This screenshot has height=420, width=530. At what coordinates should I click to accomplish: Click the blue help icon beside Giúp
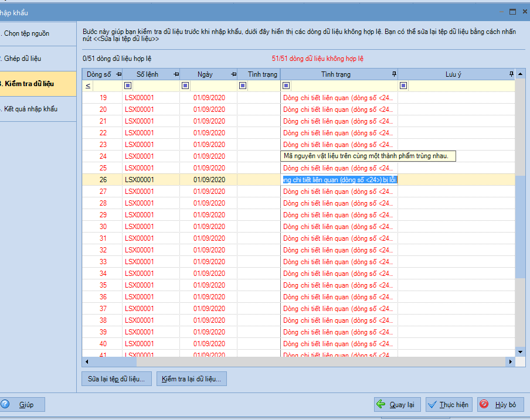pyautogui.click(x=5, y=405)
